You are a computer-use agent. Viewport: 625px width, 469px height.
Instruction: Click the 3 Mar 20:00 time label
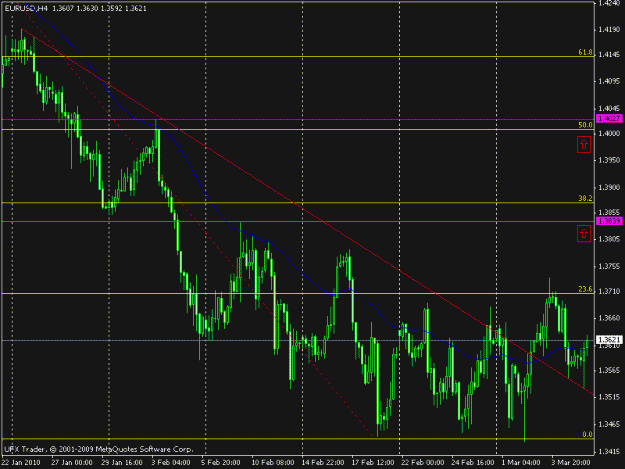pos(571,462)
